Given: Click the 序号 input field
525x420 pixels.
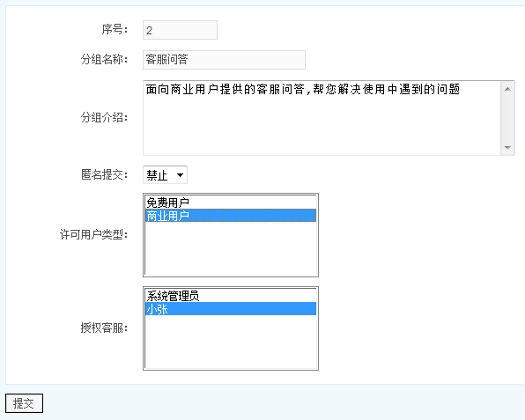Looking at the screenshot, I should point(180,30).
